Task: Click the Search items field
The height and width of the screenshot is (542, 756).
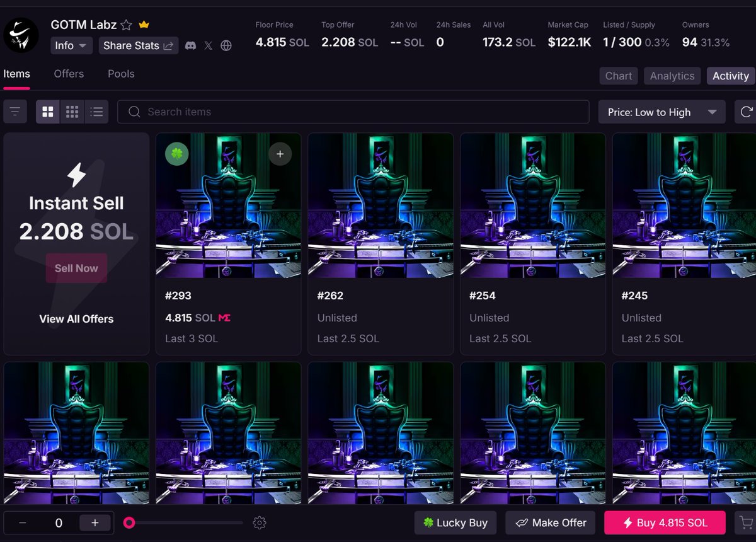Action: coord(353,112)
